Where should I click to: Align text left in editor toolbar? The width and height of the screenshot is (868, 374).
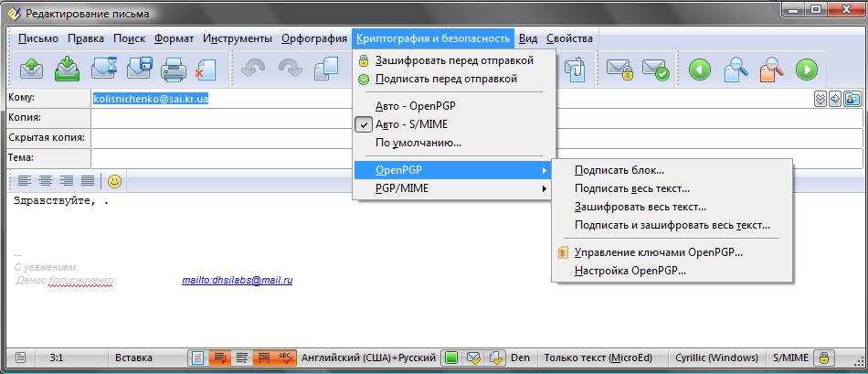click(x=25, y=180)
